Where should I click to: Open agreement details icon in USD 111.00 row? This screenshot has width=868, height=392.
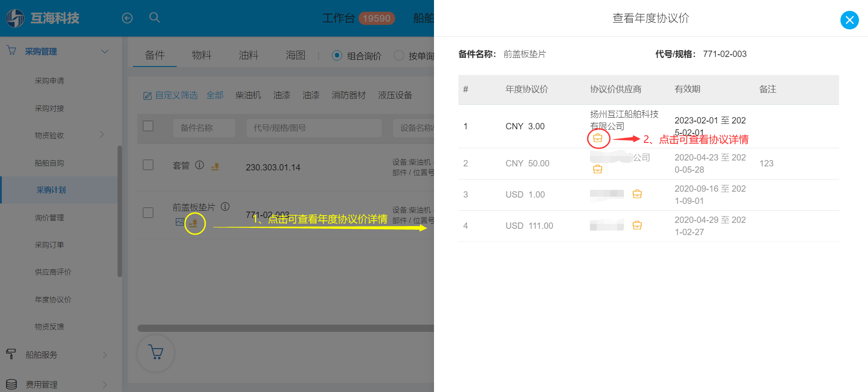point(637,225)
